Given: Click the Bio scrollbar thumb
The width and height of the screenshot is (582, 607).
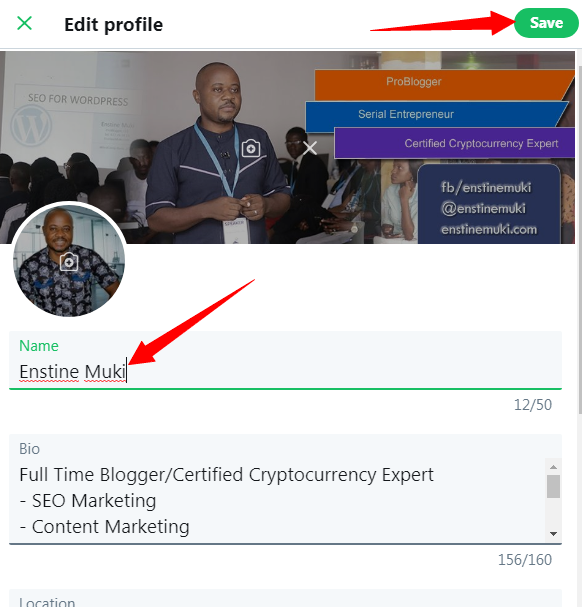Looking at the screenshot, I should tap(553, 487).
